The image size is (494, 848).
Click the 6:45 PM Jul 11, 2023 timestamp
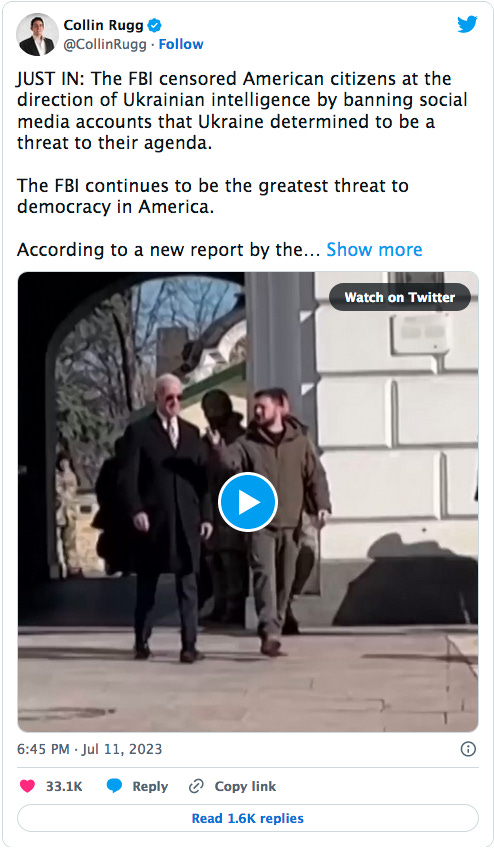coord(89,749)
